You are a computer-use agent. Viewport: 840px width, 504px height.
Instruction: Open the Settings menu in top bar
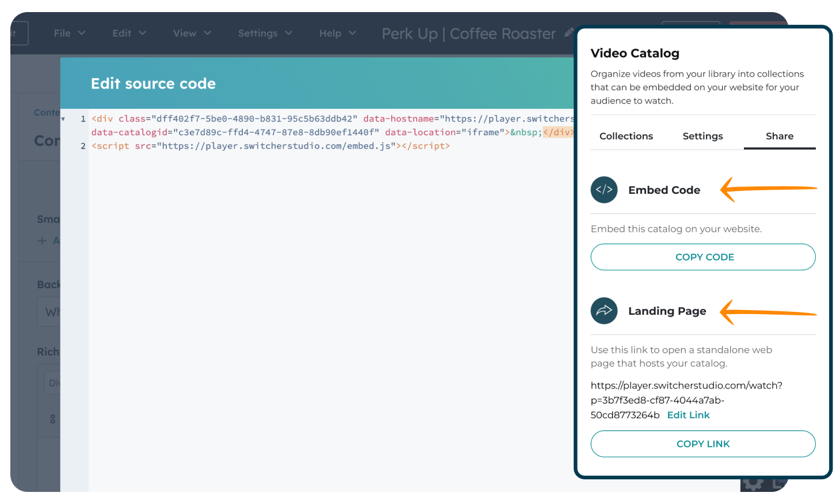pos(265,33)
